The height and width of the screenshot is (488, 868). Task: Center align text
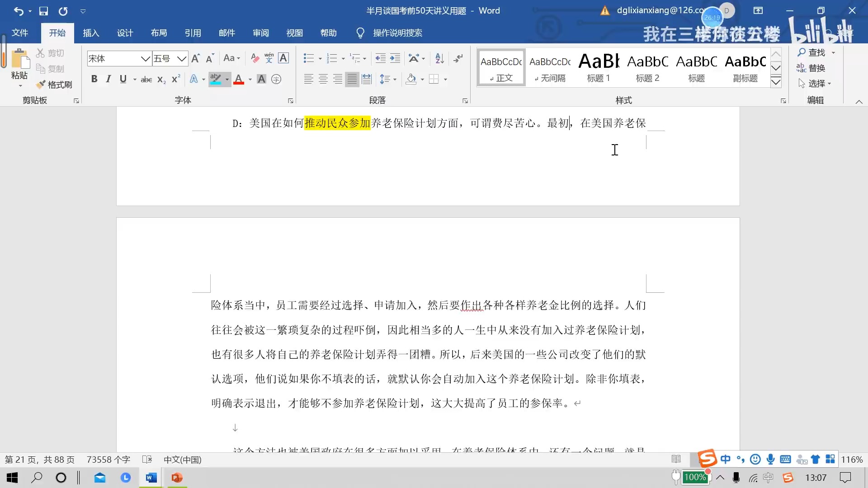323,79
